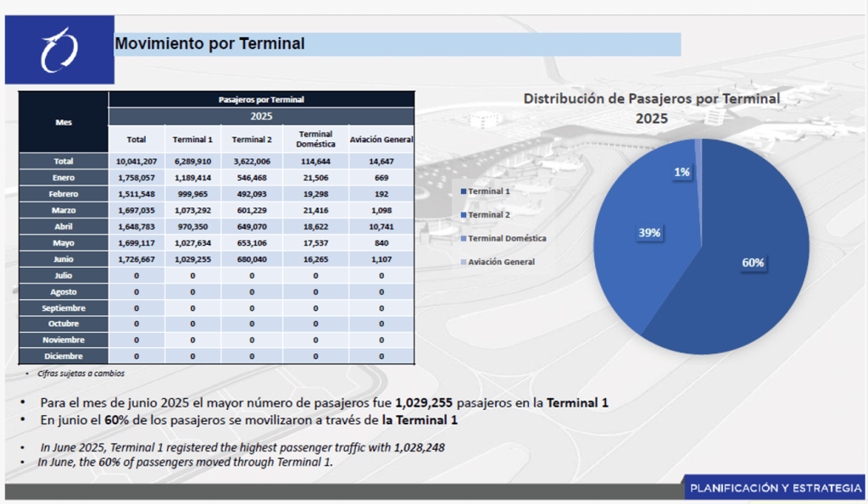Click the 'Junio' row label

[x=64, y=259]
